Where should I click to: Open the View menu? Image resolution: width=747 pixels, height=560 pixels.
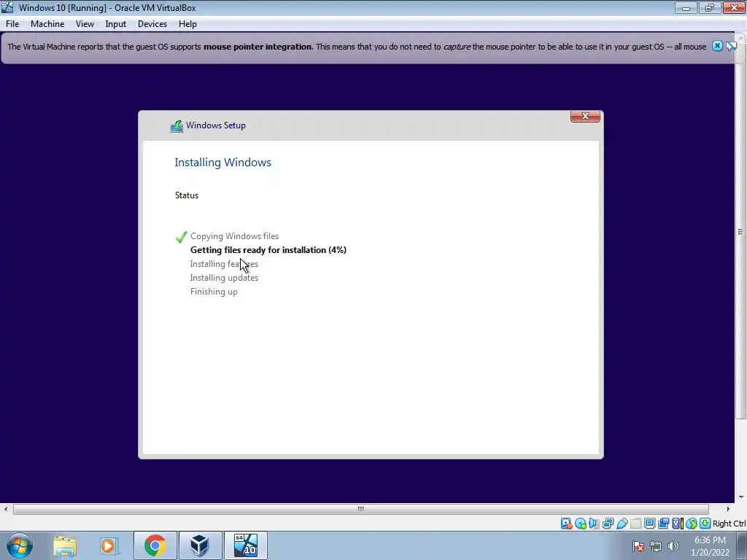(85, 24)
